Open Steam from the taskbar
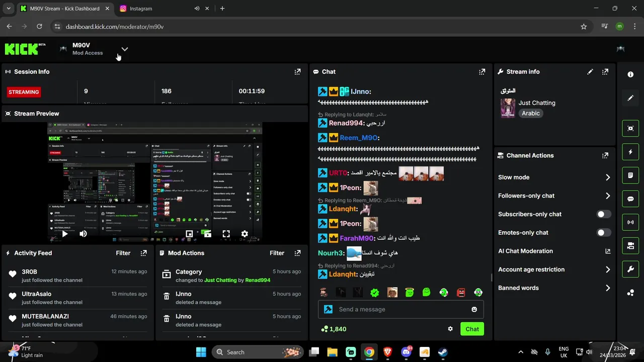 click(443, 352)
